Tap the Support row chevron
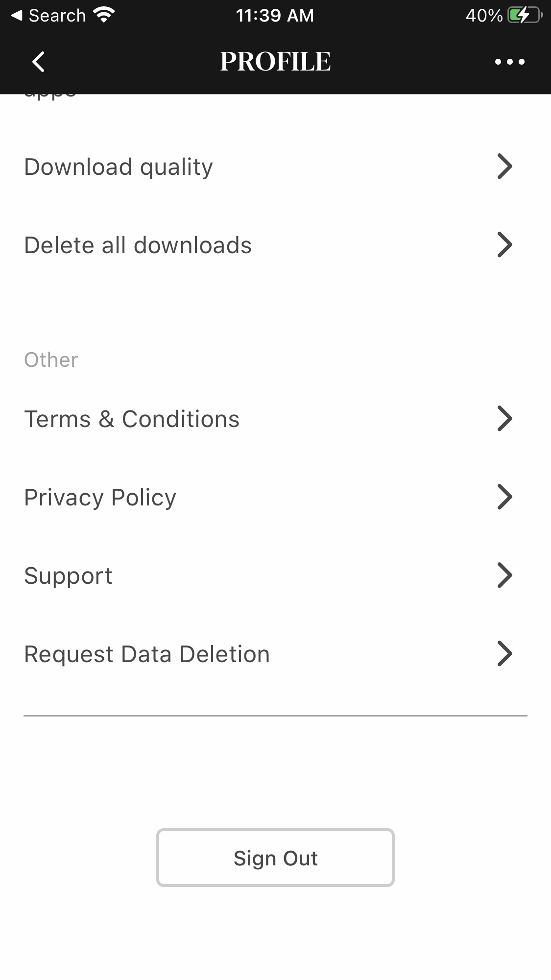 click(504, 575)
